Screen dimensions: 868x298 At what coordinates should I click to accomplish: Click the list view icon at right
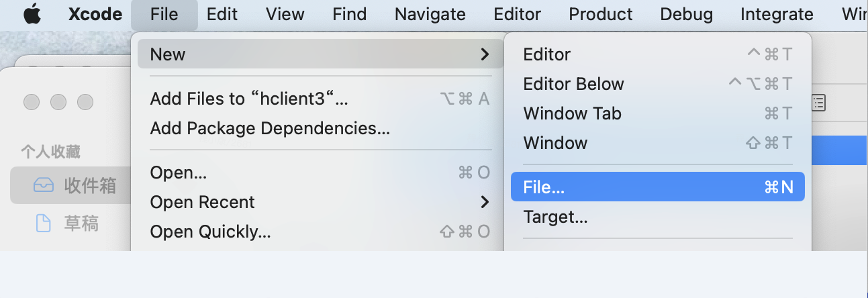818,102
